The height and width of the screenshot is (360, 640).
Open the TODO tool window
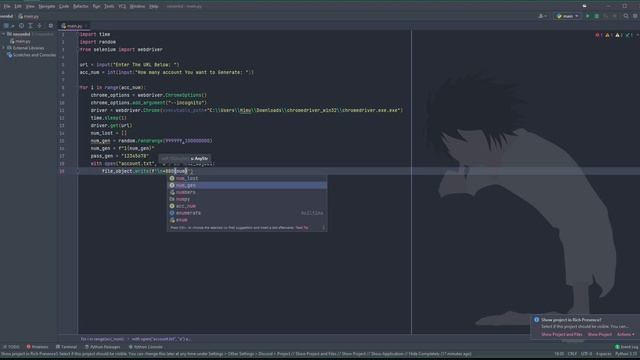[x=11, y=347]
